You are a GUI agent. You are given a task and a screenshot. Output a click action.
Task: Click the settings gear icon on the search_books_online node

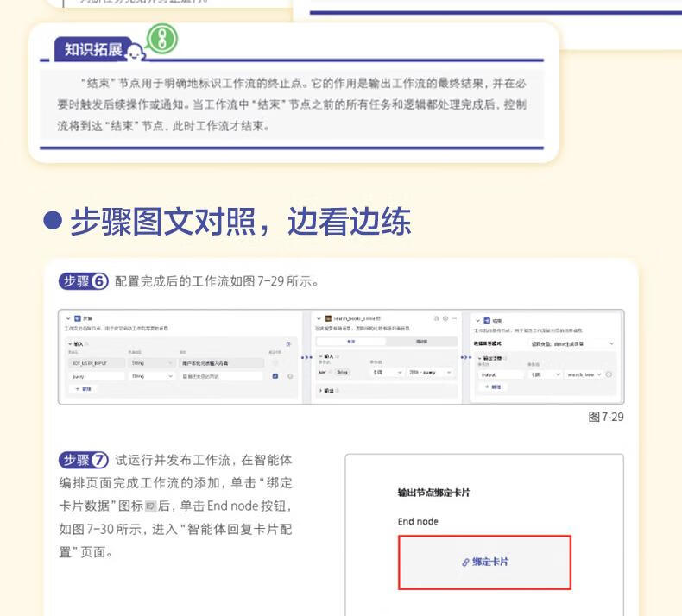pyautogui.click(x=444, y=318)
